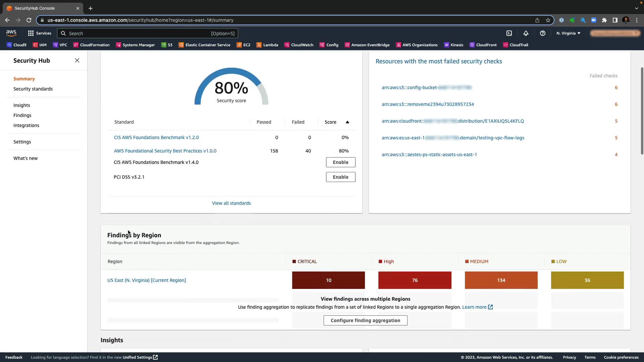644x362 pixels.
Task: Open the AWS CloudShell icon
Action: coord(509,33)
